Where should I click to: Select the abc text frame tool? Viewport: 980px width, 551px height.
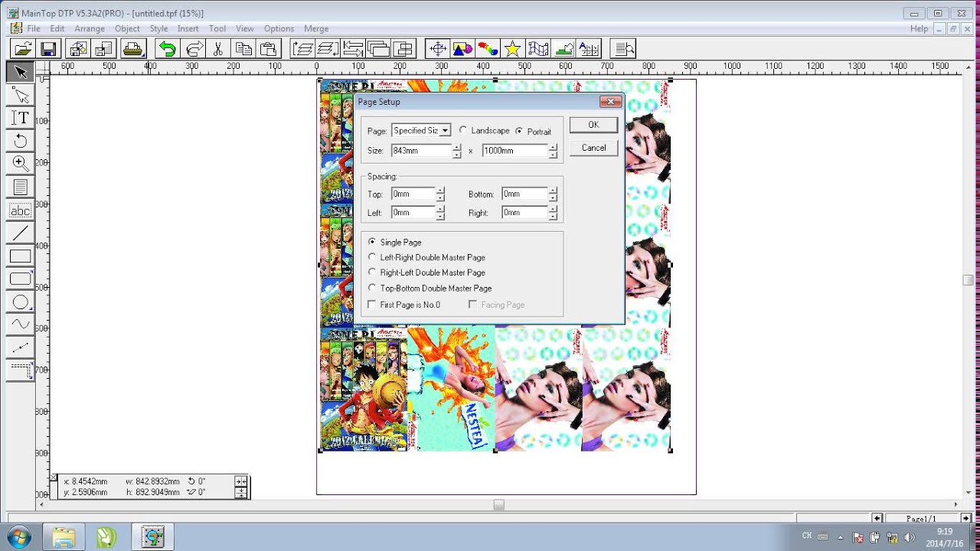(x=21, y=210)
